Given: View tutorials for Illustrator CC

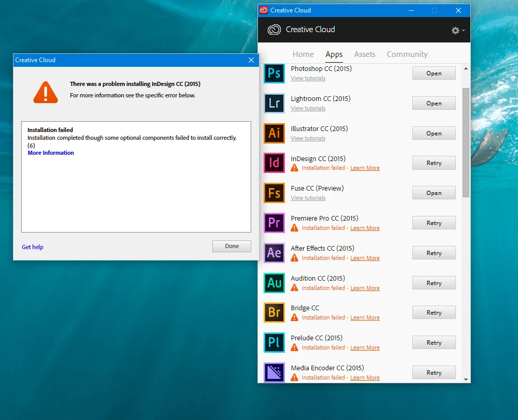Looking at the screenshot, I should pyautogui.click(x=308, y=138).
